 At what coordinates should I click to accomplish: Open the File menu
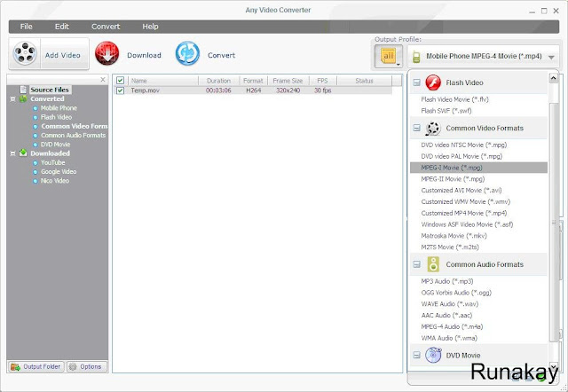[26, 27]
